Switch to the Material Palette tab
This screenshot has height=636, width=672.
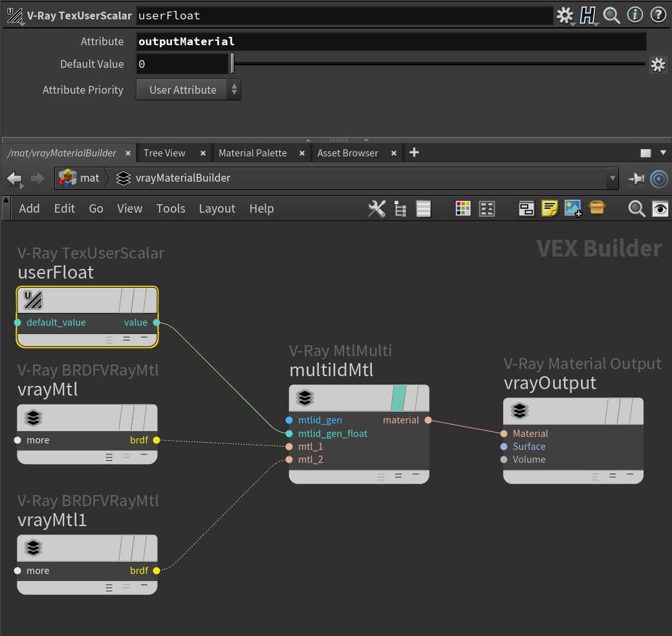[x=252, y=153]
